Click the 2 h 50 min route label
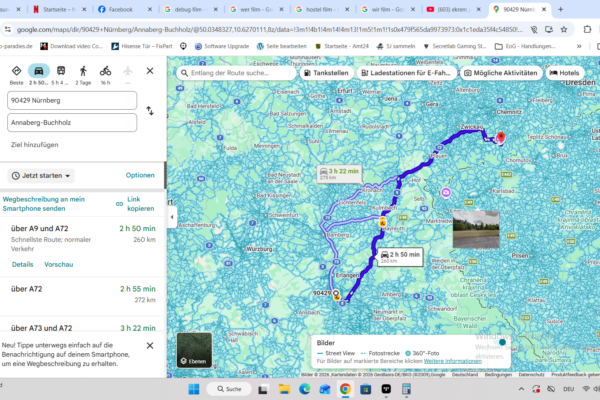This screenshot has width=600, height=400. pyautogui.click(x=401, y=257)
